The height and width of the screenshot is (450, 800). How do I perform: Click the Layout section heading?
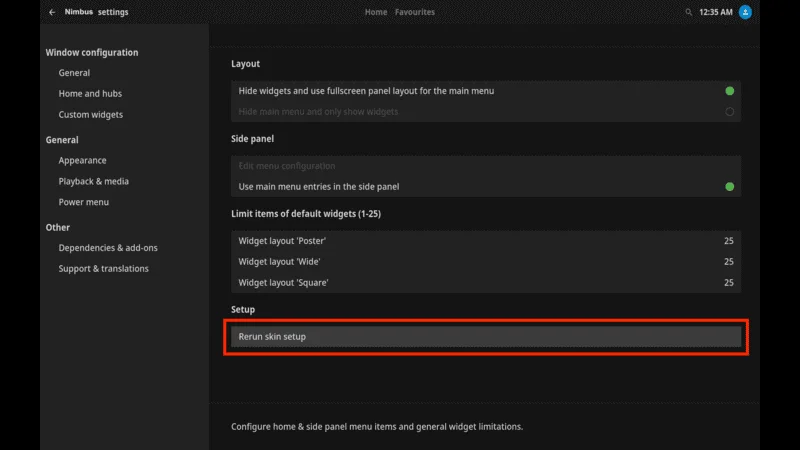(x=245, y=64)
